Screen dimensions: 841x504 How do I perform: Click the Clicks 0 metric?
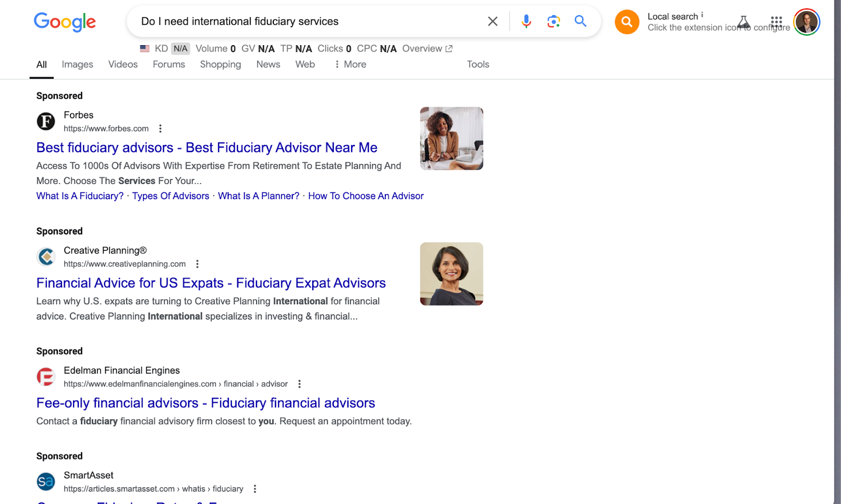[334, 48]
